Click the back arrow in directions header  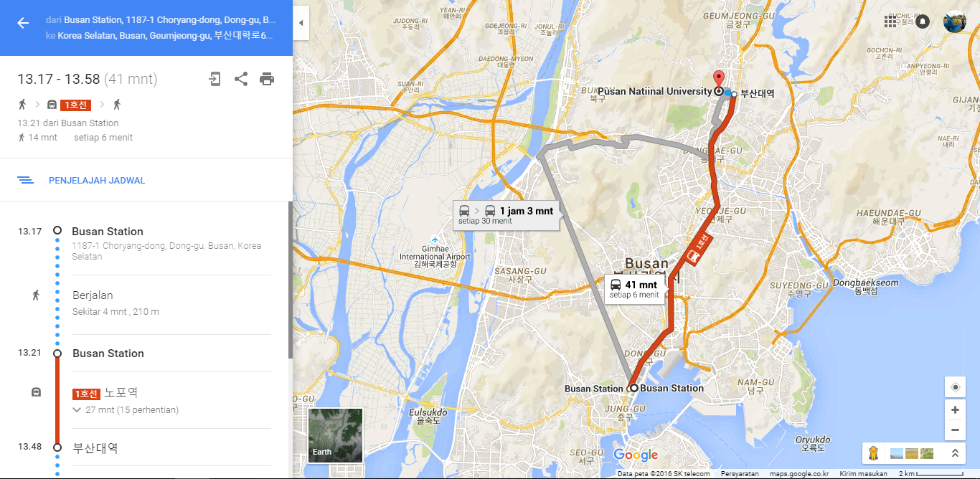coord(23,23)
